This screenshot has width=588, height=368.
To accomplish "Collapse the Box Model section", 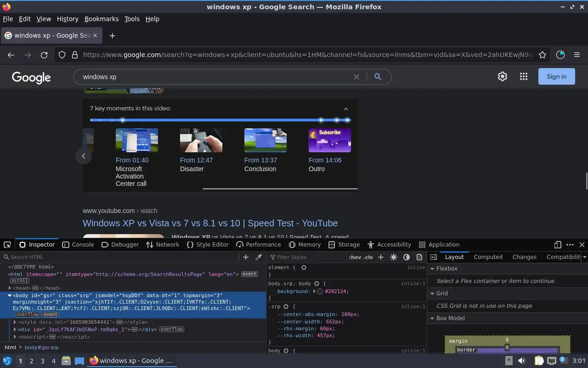I will pyautogui.click(x=432, y=318).
